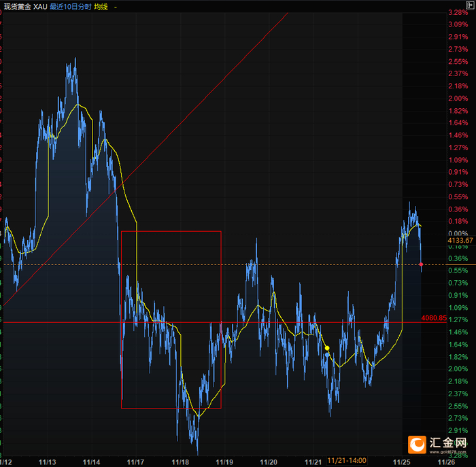Click the 4133.67 current price tag

point(460,241)
